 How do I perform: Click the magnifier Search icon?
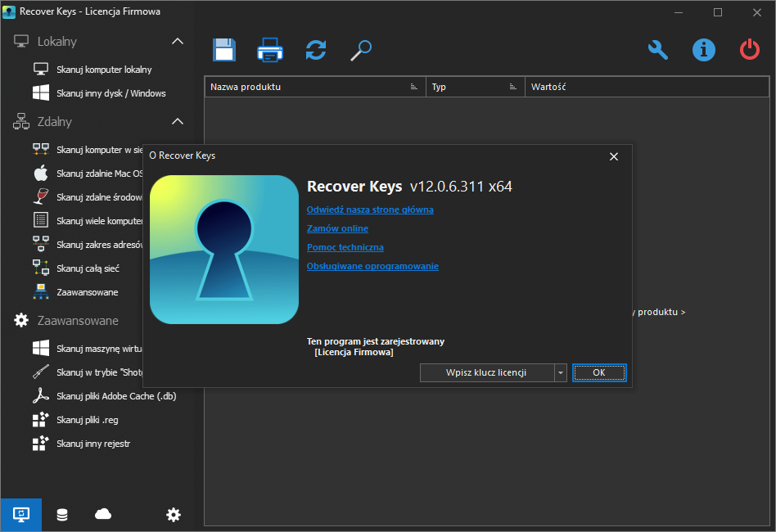click(361, 51)
